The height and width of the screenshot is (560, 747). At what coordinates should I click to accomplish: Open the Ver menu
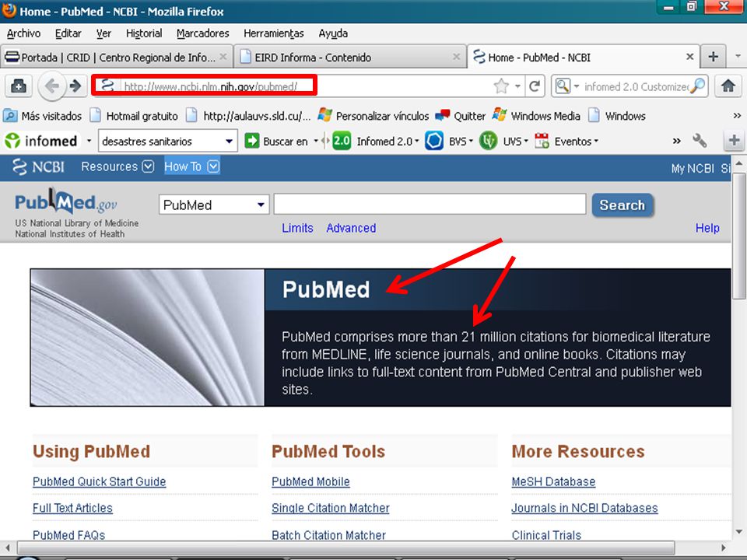(103, 33)
